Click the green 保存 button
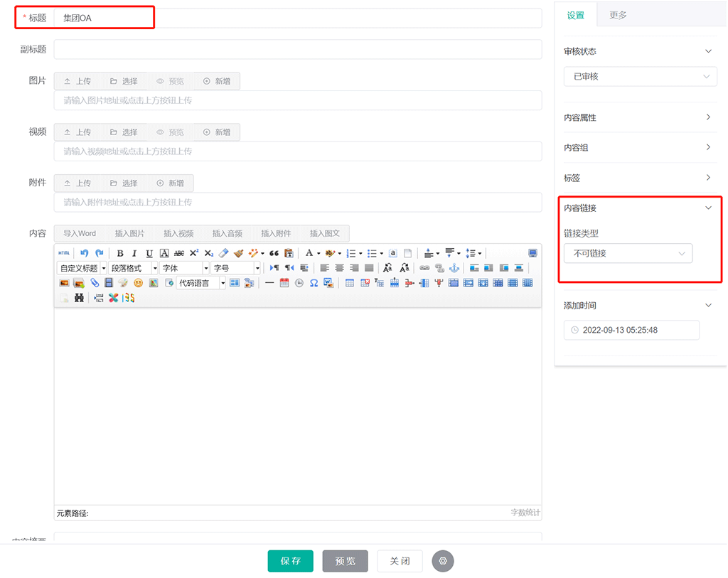 click(x=290, y=561)
